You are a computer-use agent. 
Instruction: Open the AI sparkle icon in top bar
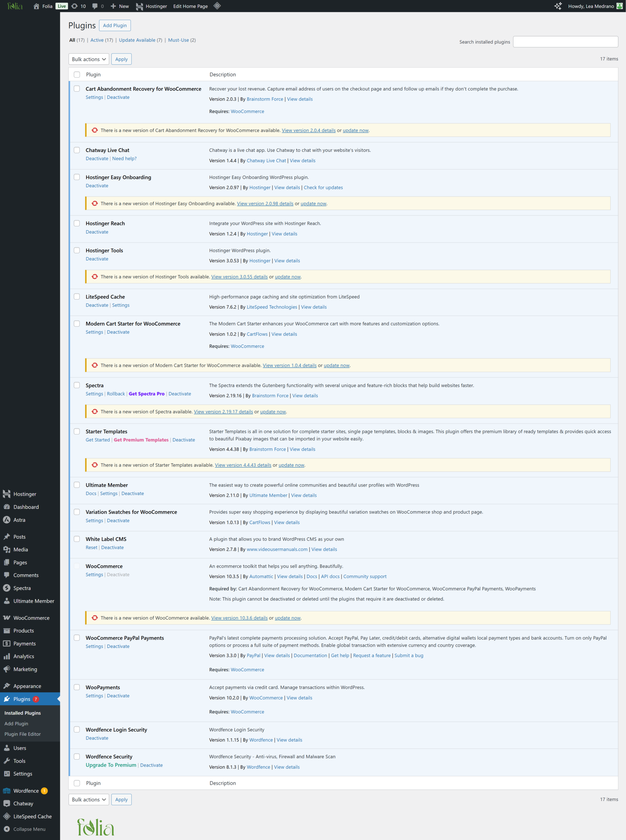pyautogui.click(x=558, y=6)
